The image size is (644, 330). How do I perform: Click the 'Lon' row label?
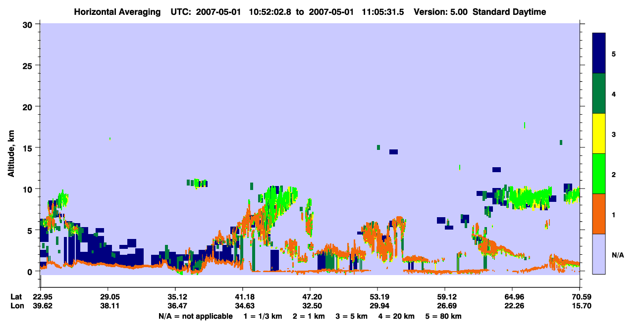pyautogui.click(x=17, y=306)
